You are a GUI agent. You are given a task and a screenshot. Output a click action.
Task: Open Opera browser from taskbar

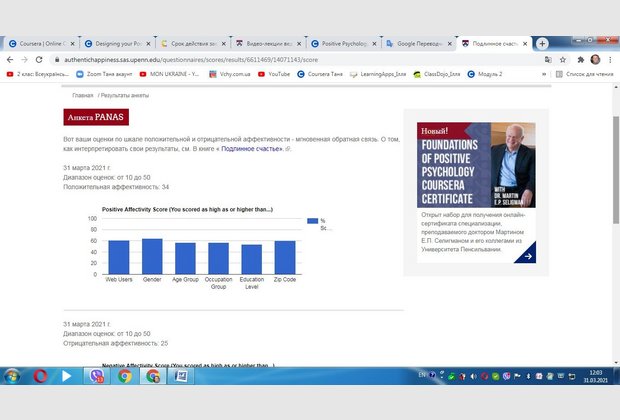tap(40, 377)
